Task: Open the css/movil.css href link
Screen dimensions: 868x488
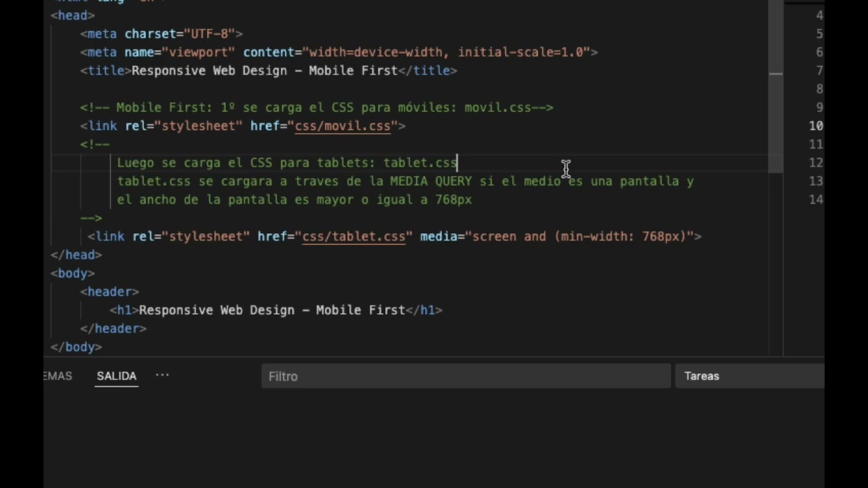Action: point(342,126)
